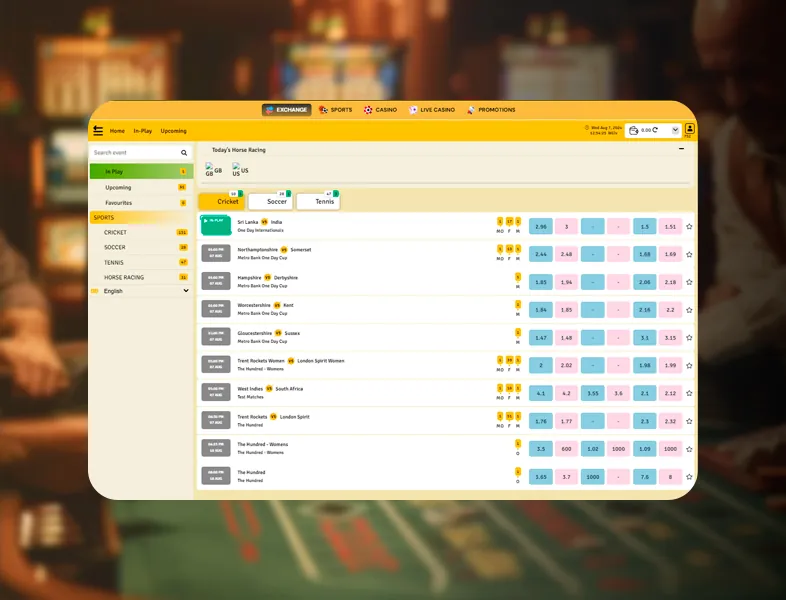Favourite the Northamptonshire vs Somerset match

pos(689,255)
